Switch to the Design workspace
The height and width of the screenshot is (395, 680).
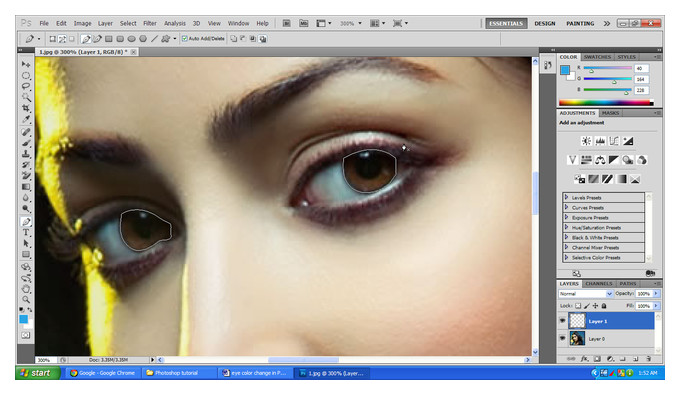(x=545, y=23)
